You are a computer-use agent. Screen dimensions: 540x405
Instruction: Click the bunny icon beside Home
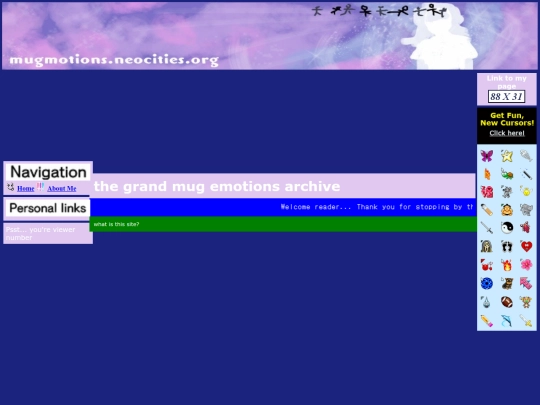pos(11,187)
